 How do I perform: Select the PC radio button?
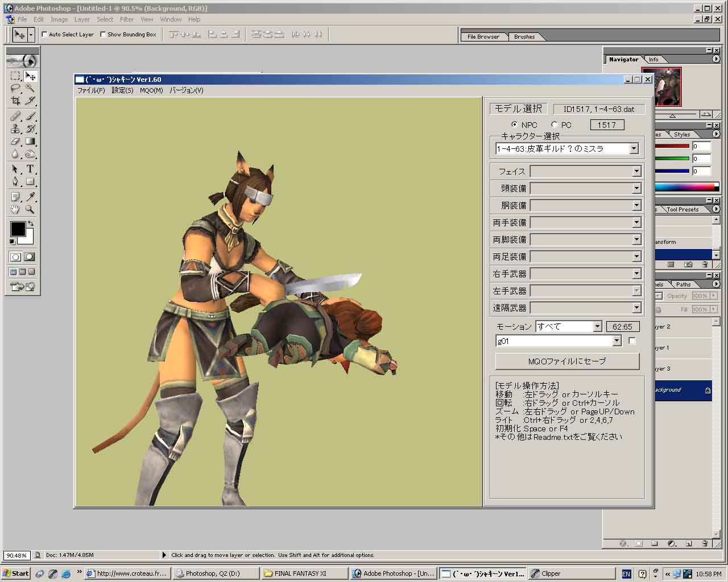555,125
